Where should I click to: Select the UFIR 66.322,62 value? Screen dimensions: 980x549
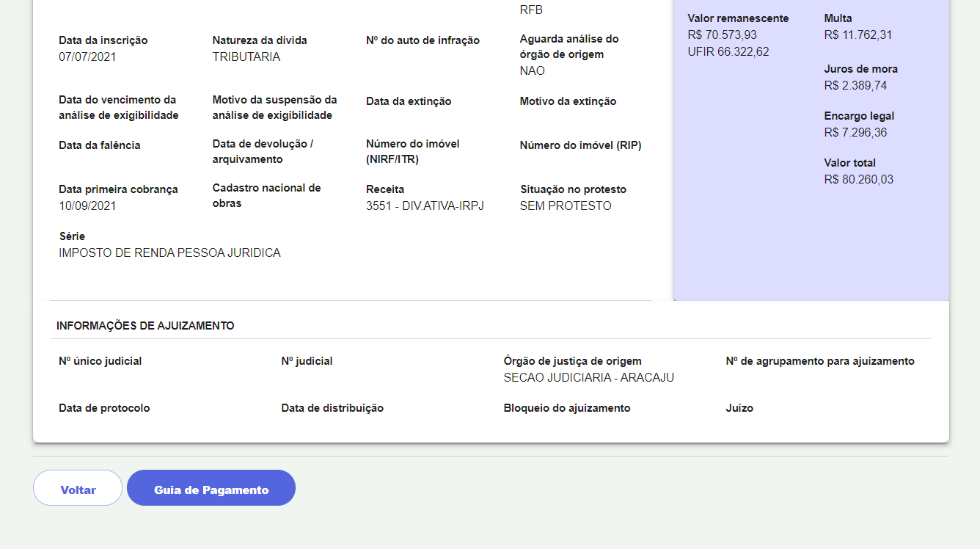coord(728,52)
